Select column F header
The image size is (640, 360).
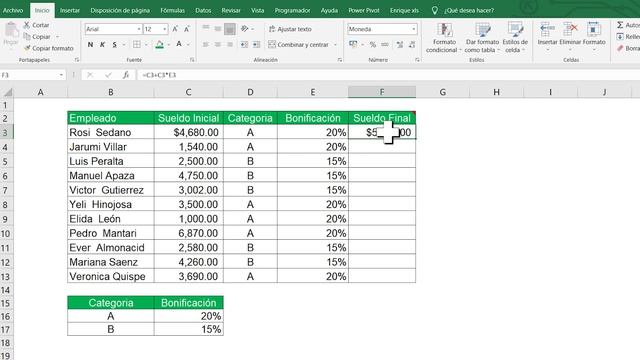pos(382,92)
